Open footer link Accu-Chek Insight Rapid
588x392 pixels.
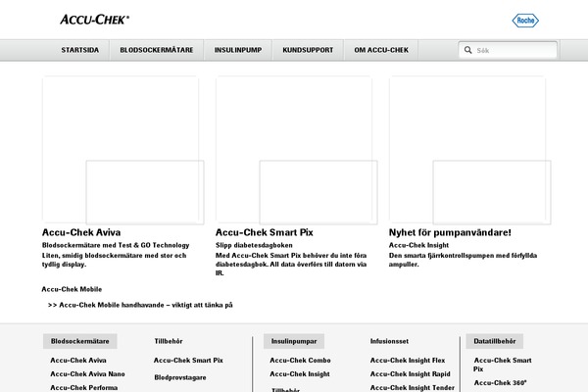click(411, 374)
